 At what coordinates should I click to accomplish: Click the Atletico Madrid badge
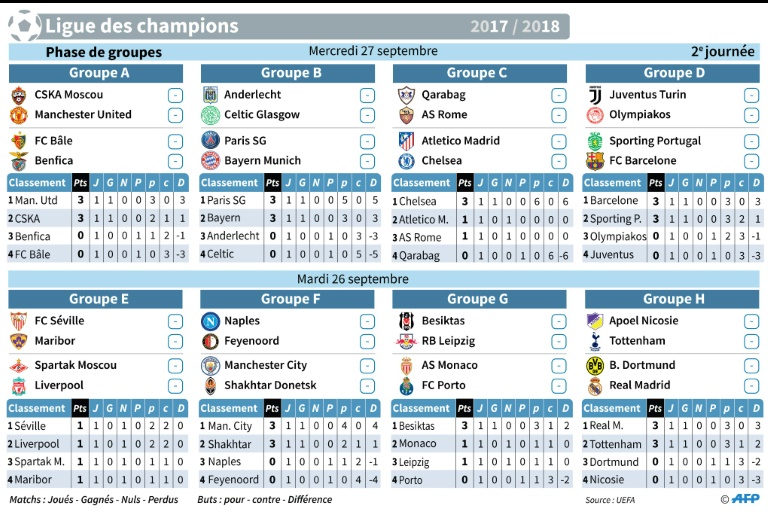click(406, 141)
